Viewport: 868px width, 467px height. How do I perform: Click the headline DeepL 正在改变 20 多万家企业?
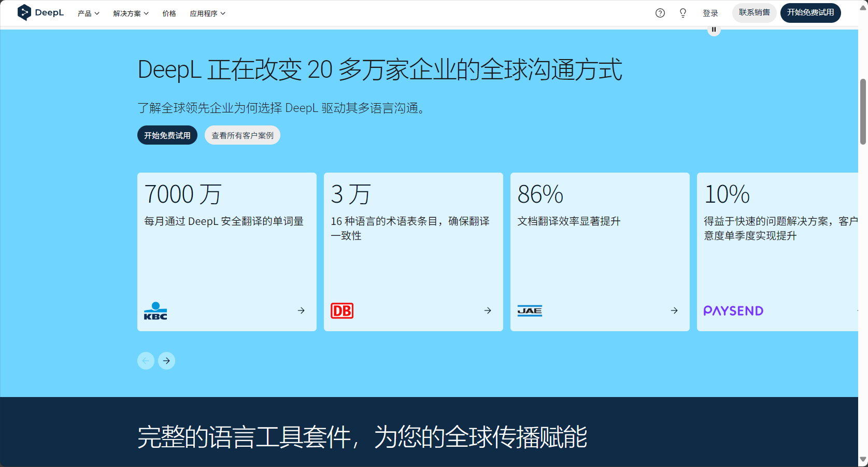tap(379, 69)
